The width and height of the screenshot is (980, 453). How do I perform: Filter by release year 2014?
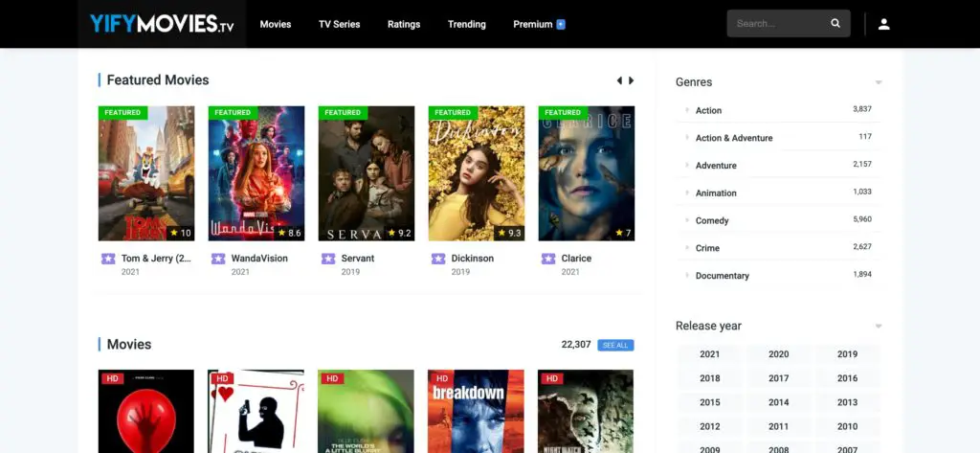[778, 402]
